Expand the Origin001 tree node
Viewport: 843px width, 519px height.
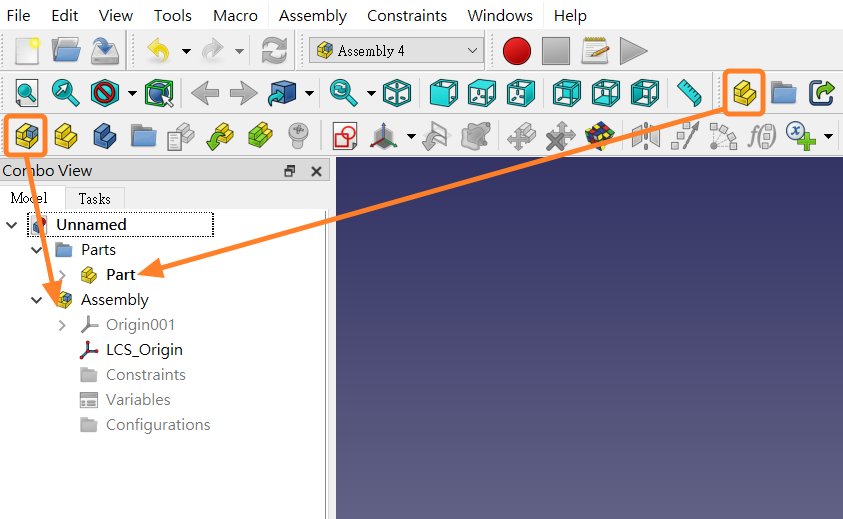tap(62, 325)
